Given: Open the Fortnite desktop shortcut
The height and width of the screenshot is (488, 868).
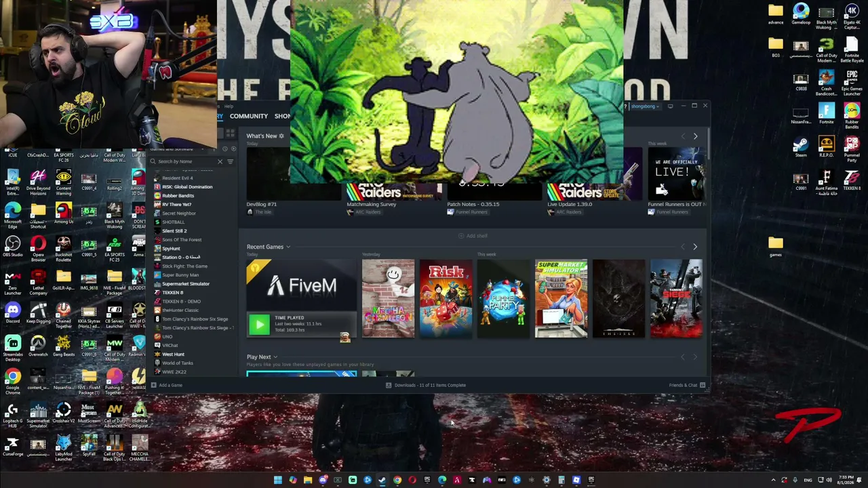Looking at the screenshot, I should 826,114.
